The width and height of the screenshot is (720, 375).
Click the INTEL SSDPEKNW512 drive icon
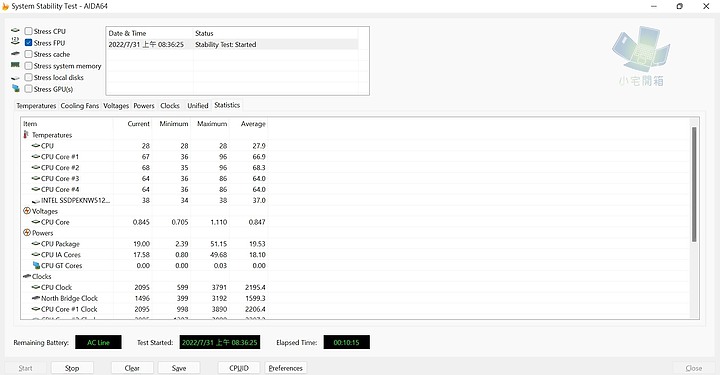pos(36,201)
